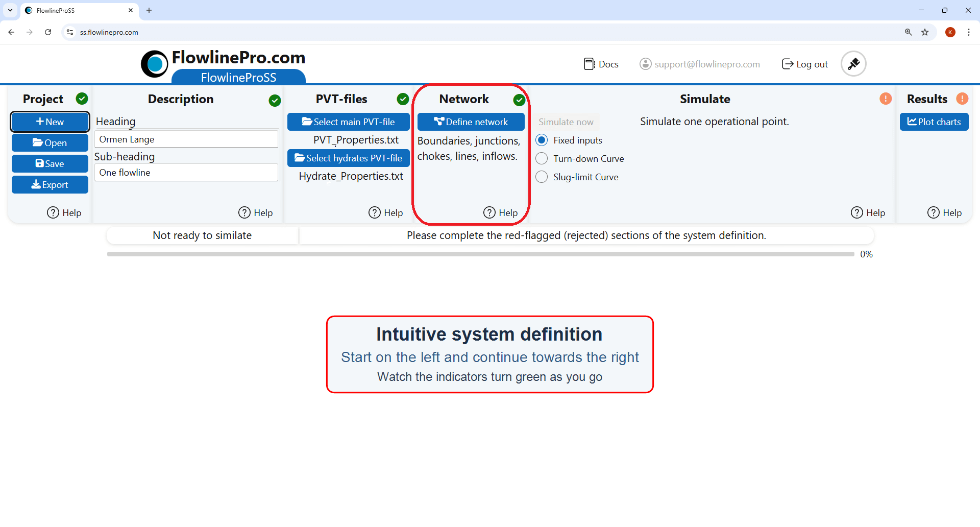Open Plot charts in Results
Viewport: 980px width, 527px height.
point(934,122)
